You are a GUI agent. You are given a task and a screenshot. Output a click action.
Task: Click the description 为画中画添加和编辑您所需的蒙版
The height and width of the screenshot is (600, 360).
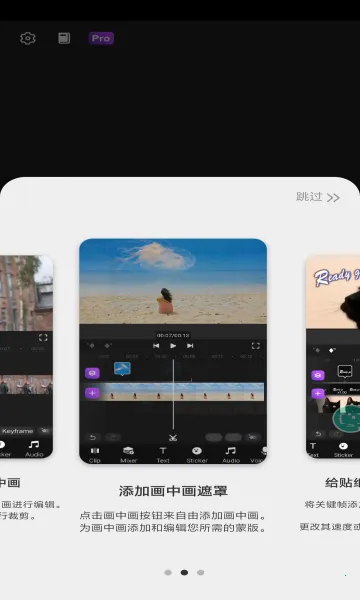click(x=173, y=528)
